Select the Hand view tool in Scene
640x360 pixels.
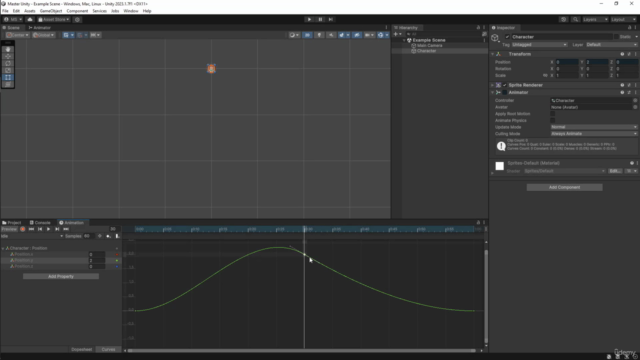point(8,49)
